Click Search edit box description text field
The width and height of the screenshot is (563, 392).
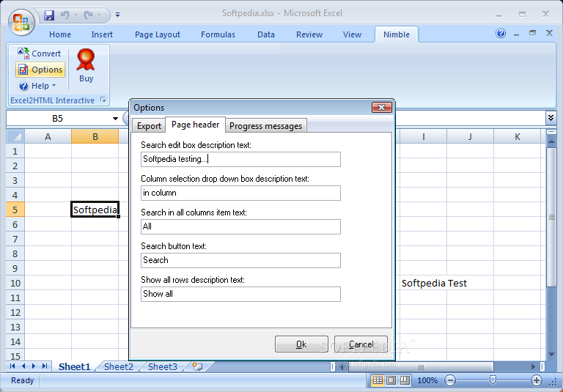[240, 160]
